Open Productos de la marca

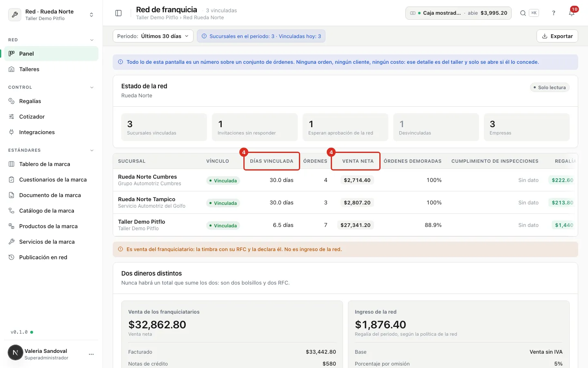tap(51, 226)
